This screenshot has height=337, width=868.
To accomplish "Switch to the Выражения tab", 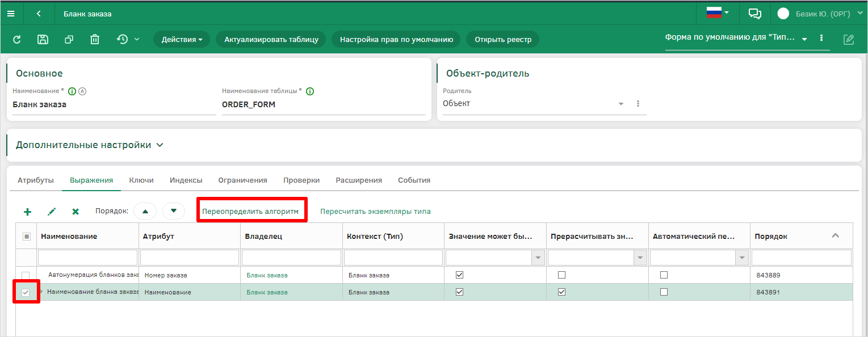I will click(x=91, y=180).
